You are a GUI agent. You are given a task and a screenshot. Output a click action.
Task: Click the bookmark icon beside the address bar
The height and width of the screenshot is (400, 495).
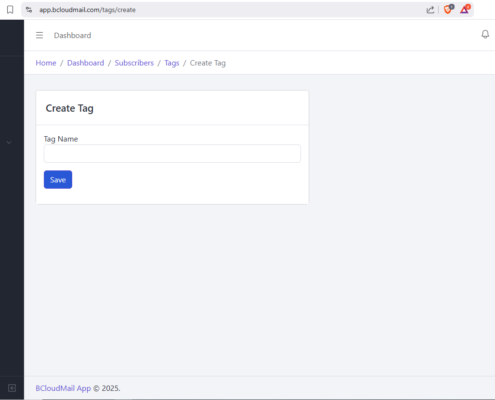[10, 10]
